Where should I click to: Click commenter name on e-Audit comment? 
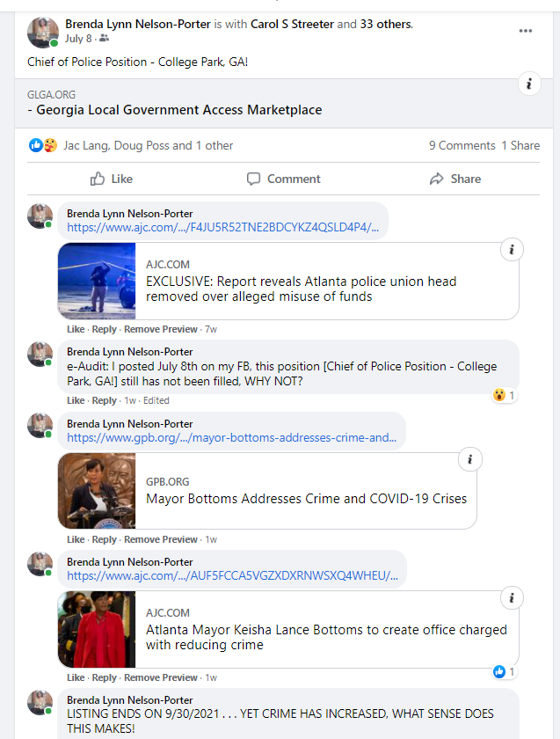tap(129, 352)
